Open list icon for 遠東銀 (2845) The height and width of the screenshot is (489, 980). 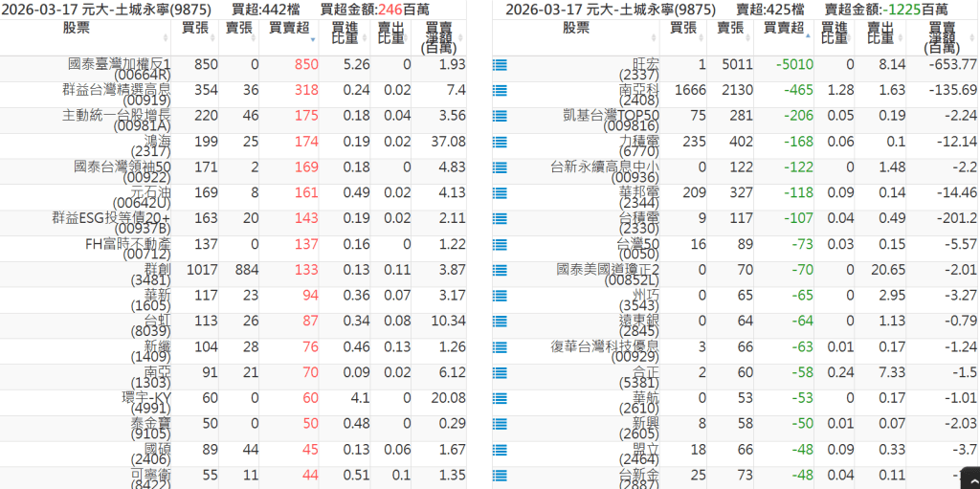[x=499, y=322]
